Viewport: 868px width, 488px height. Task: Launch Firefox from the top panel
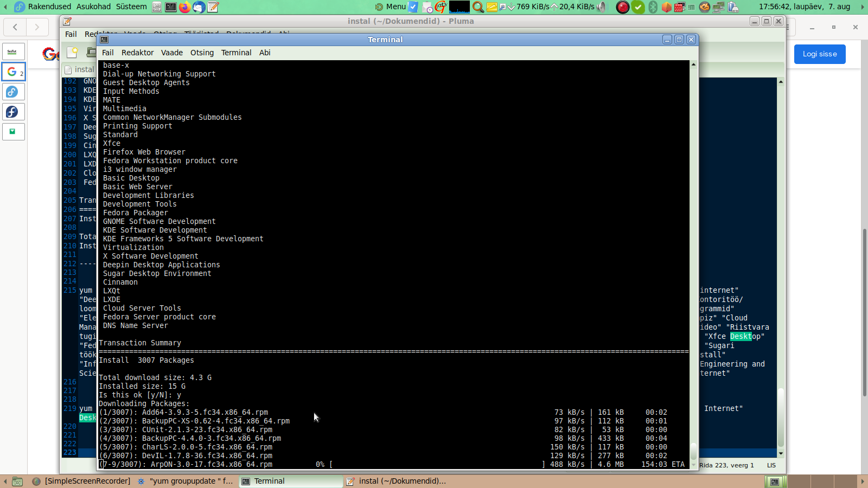pos(185,7)
